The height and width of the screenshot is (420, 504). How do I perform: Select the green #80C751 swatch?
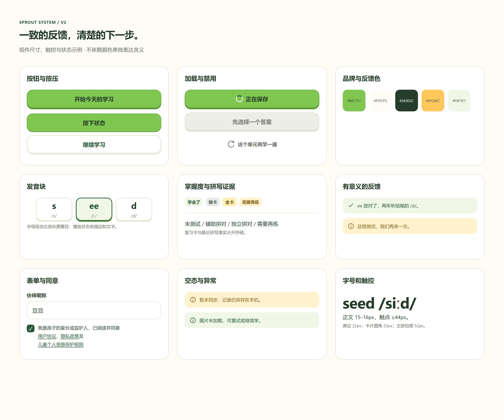354,101
